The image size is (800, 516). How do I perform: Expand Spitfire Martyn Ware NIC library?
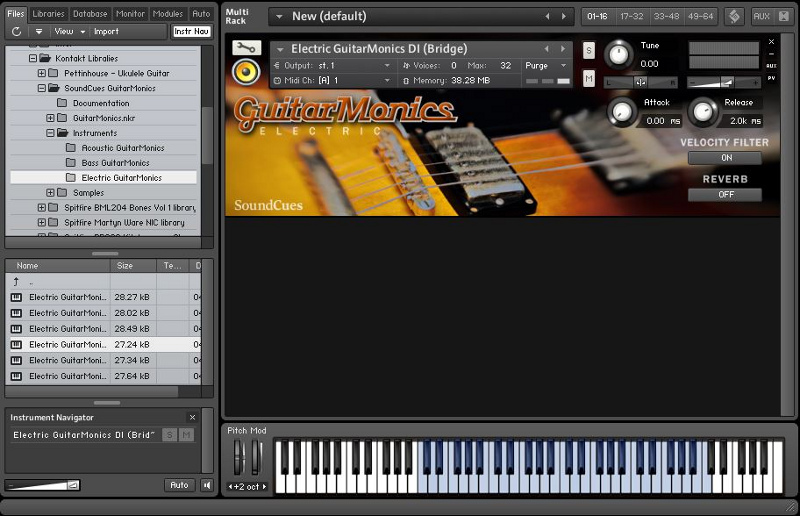point(42,223)
